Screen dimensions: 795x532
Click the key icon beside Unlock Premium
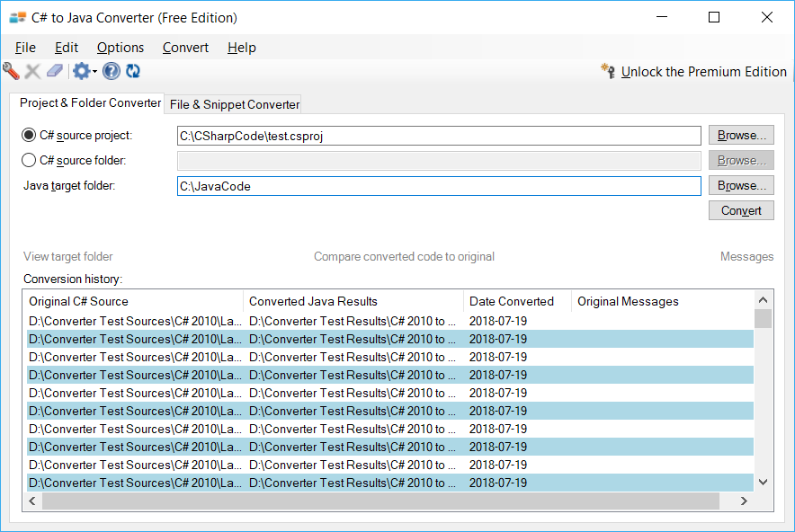pyautogui.click(x=608, y=71)
